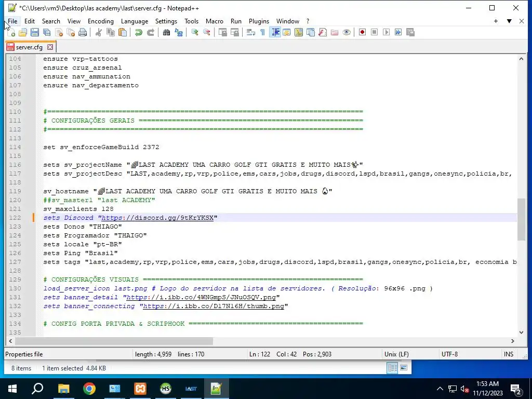Toggle file monitoring eye icon
The height and width of the screenshot is (399, 532).
(x=347, y=32)
